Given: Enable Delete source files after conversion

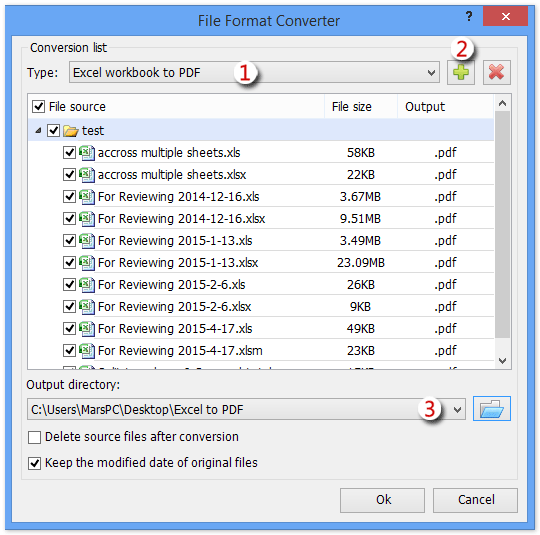Looking at the screenshot, I should click(34, 437).
